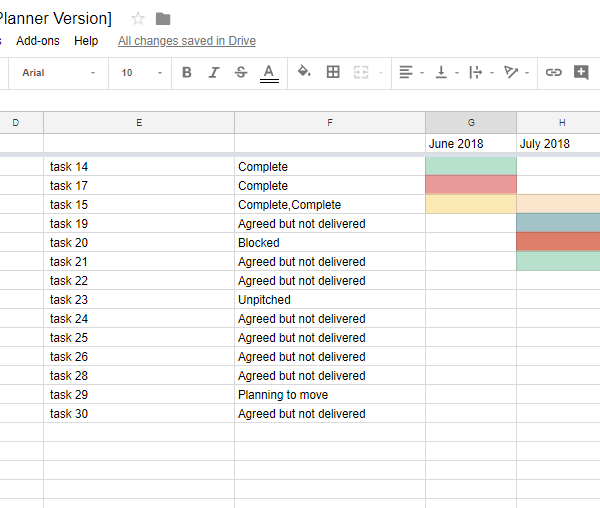Open the fill color paint bucket
This screenshot has width=600, height=508.
pyautogui.click(x=304, y=72)
